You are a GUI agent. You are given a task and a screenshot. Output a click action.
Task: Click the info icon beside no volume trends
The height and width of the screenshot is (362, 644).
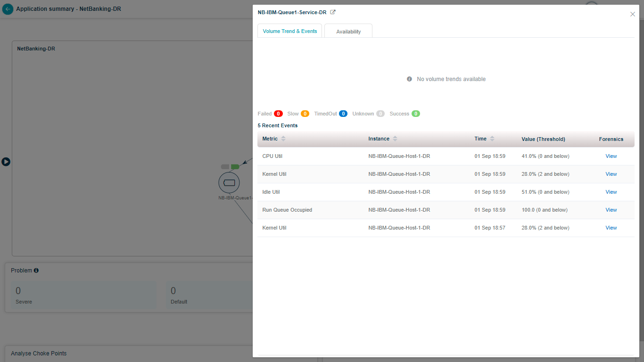coord(409,79)
